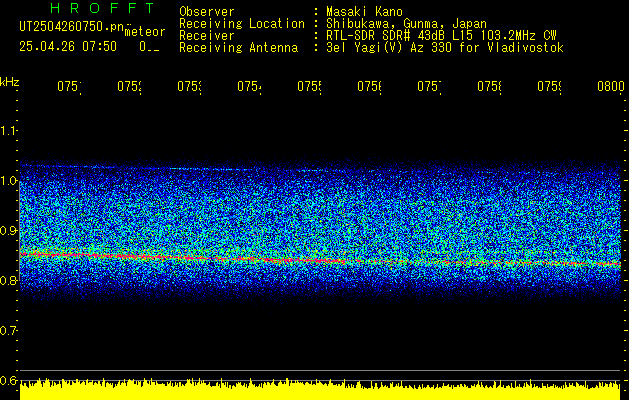The height and width of the screenshot is (400, 629).
Task: Click the yellow signal level bar graph
Action: tap(320, 389)
